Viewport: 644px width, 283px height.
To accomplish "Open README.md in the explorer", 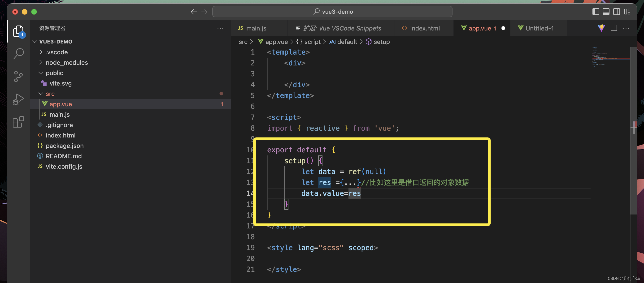I will [x=130, y=156].
